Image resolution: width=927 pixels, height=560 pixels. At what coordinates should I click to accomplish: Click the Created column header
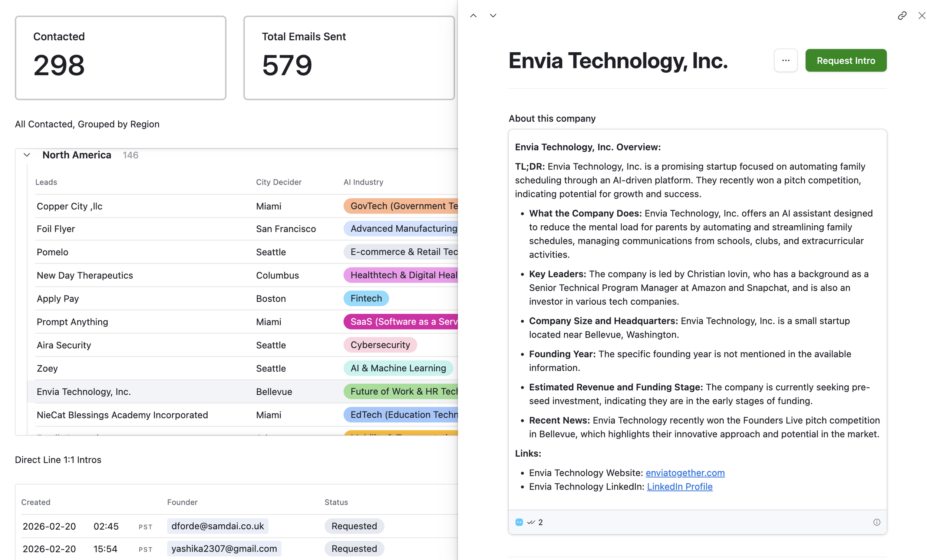click(x=36, y=502)
